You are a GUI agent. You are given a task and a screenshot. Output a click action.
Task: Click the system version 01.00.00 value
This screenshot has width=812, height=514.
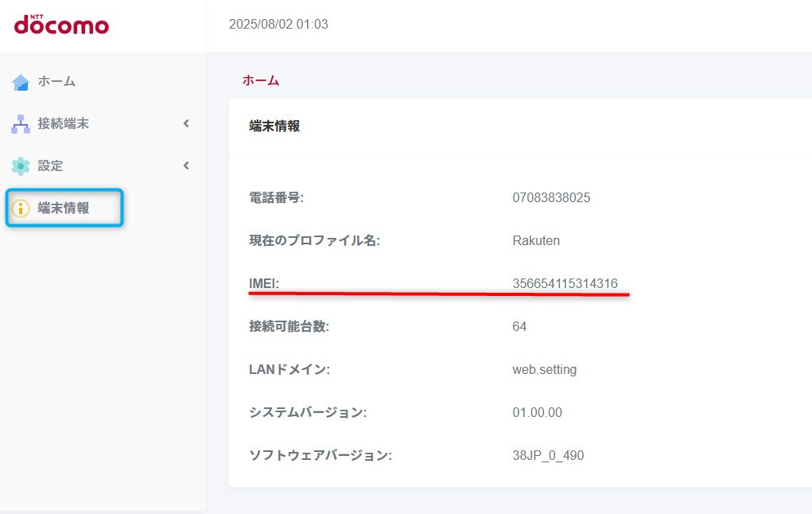(x=537, y=412)
